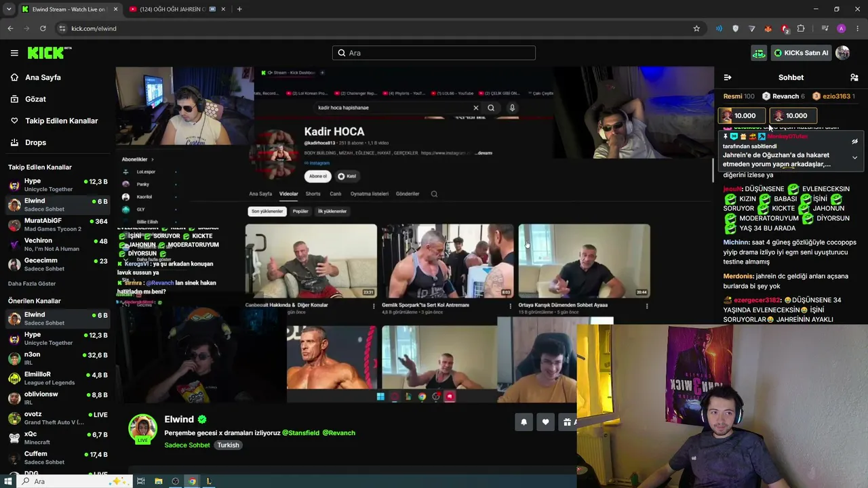Open Chrome three-dot menu
Screen dimensions: 868x488
(858, 28)
